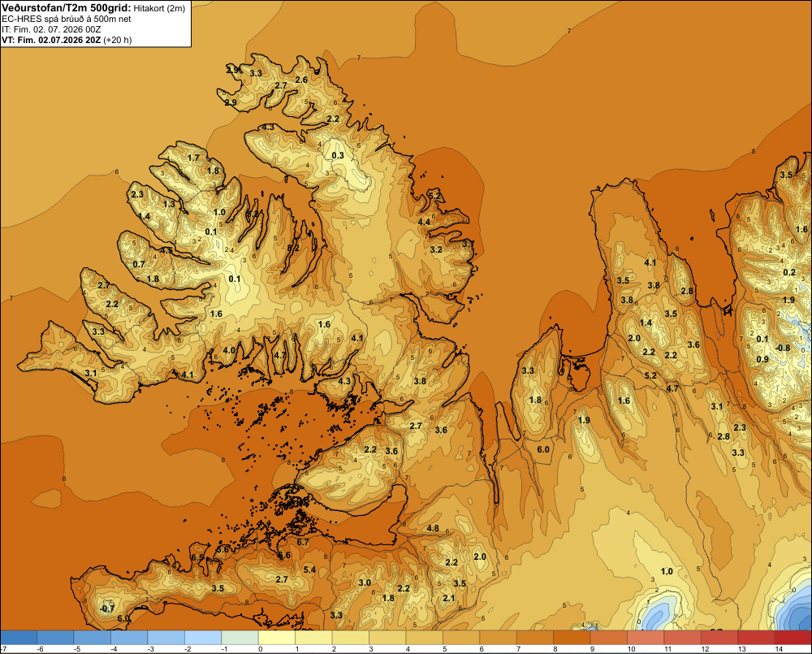
Task: Click the 'Hitakort (2m)' label in the header
Action: pos(159,8)
